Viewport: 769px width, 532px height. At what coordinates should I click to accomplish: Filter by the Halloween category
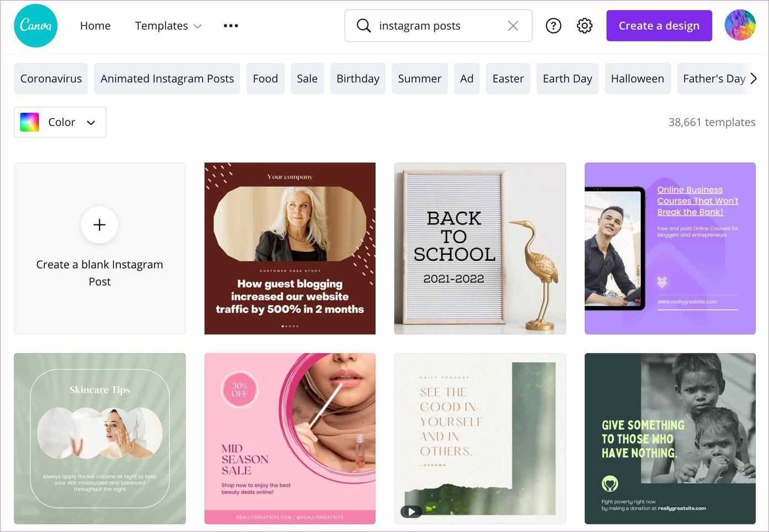[638, 78]
